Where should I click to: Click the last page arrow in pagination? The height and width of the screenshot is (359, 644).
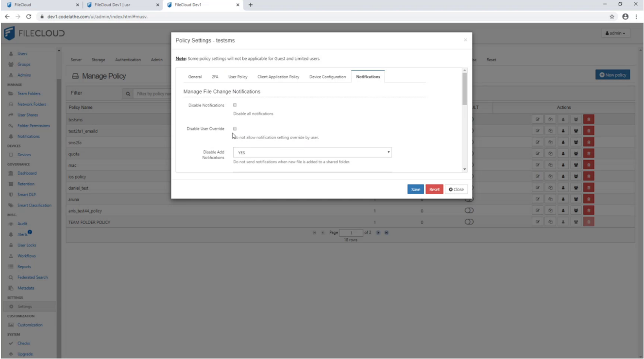387,233
